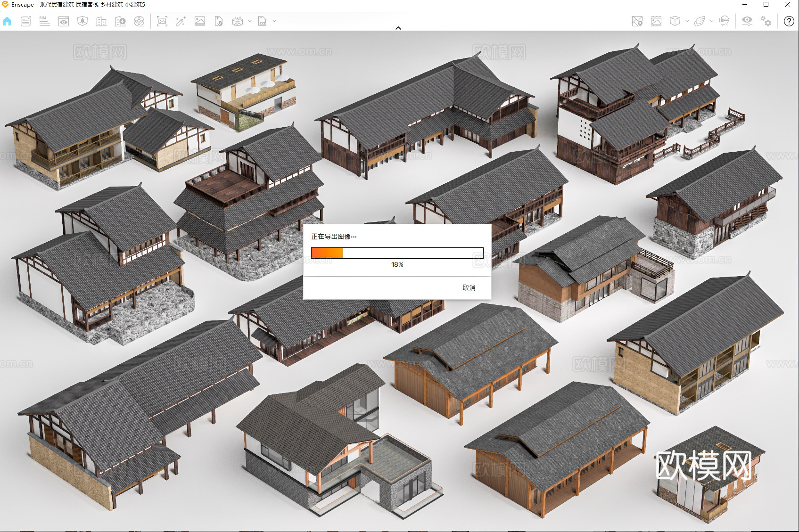The width and height of the screenshot is (799, 532).
Task: Expand the fly mode wing dropdown
Action: [712, 21]
